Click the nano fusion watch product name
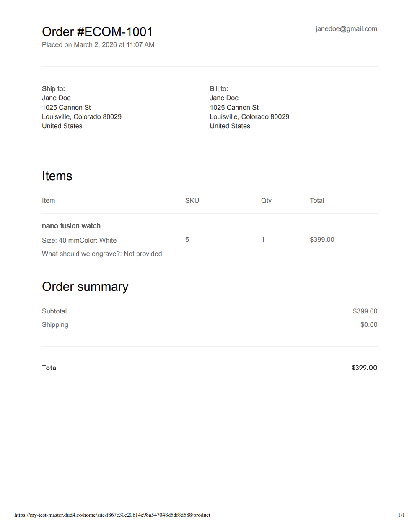The width and height of the screenshot is (420, 528). pos(71,226)
